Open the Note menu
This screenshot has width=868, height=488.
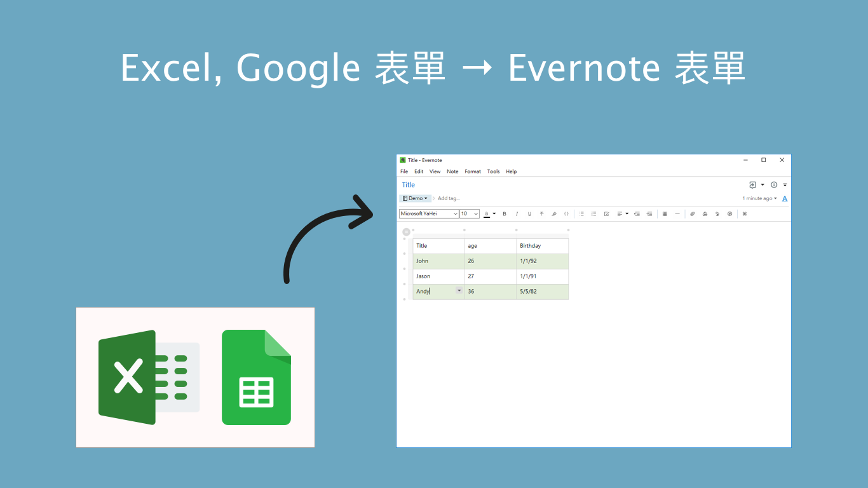[452, 172]
